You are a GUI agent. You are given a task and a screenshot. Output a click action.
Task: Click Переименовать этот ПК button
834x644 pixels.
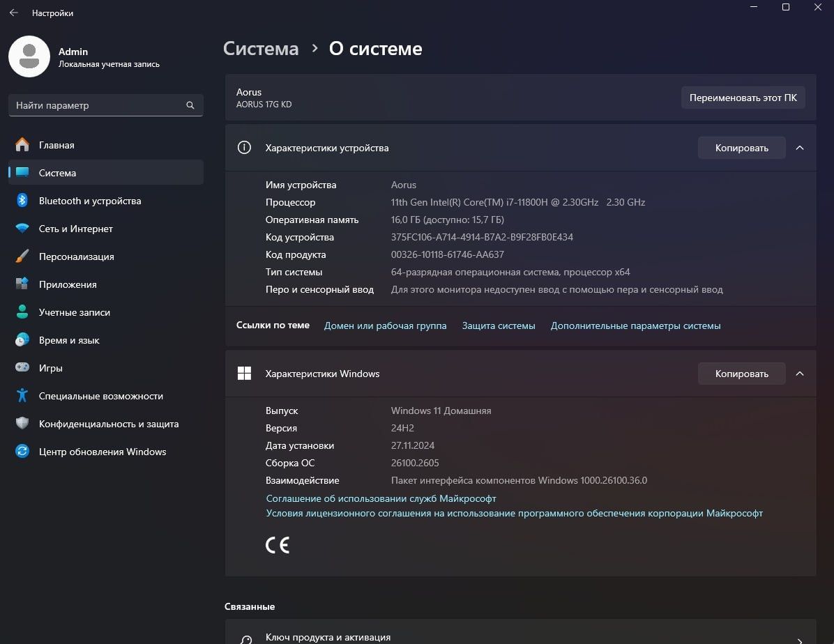pyautogui.click(x=743, y=98)
